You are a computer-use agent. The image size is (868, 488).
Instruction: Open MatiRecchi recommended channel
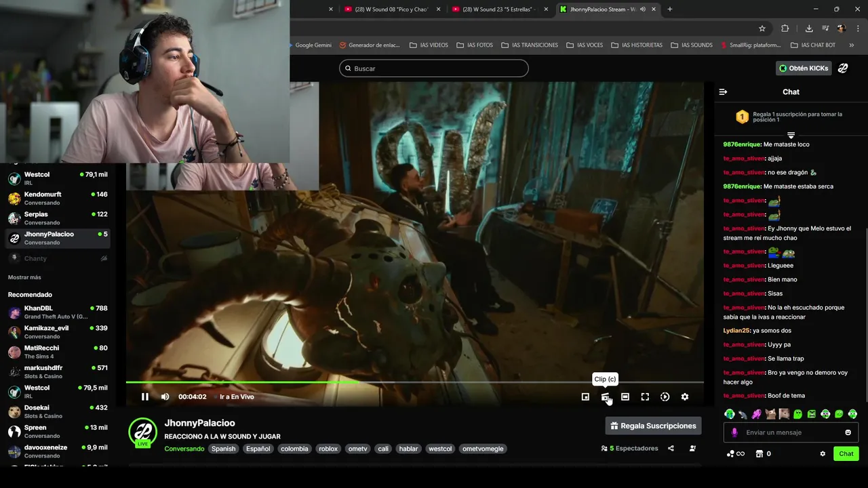pyautogui.click(x=58, y=352)
